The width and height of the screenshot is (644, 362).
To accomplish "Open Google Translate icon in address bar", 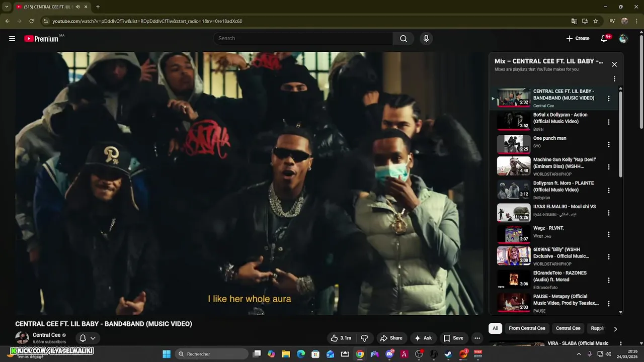I will [x=574, y=21].
